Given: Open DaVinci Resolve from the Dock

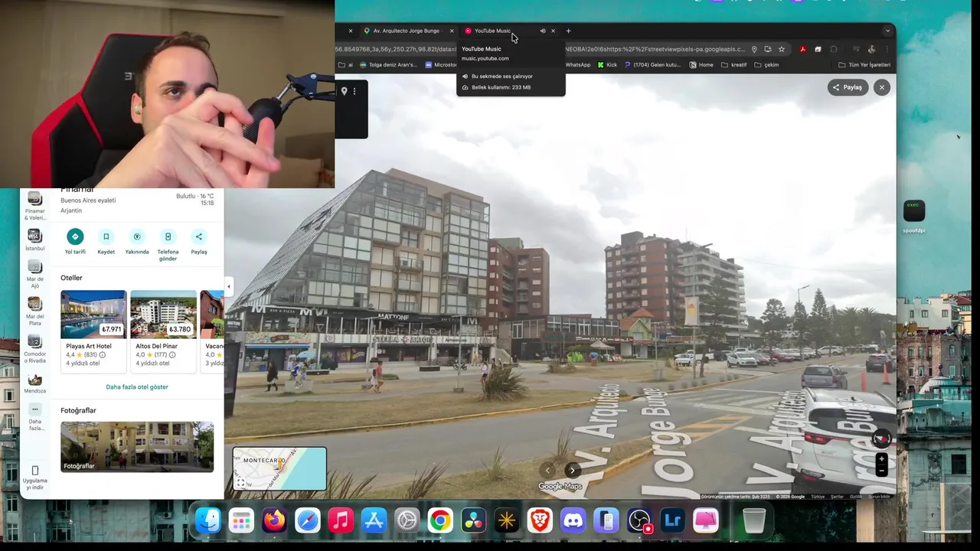Looking at the screenshot, I should click(x=473, y=521).
